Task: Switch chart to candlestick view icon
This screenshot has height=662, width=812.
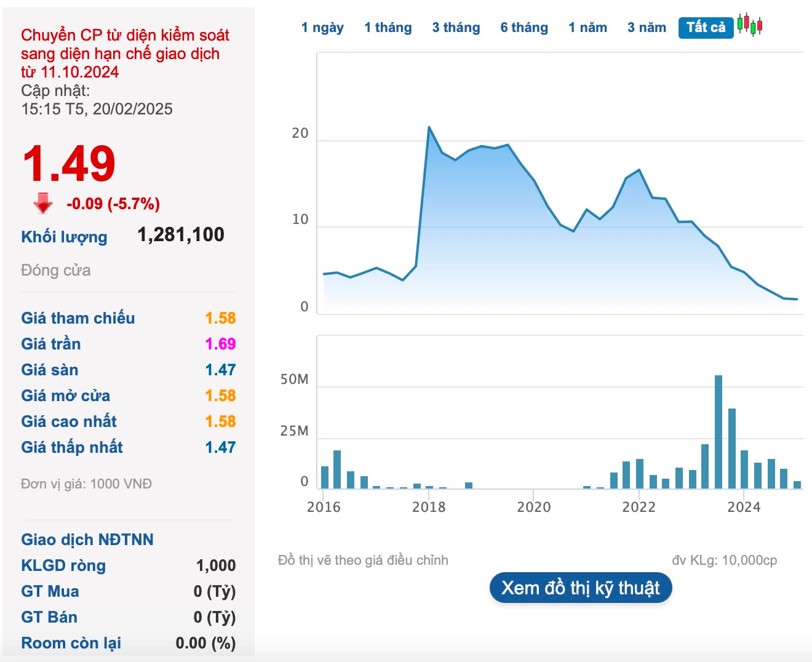Action: pyautogui.click(x=750, y=25)
